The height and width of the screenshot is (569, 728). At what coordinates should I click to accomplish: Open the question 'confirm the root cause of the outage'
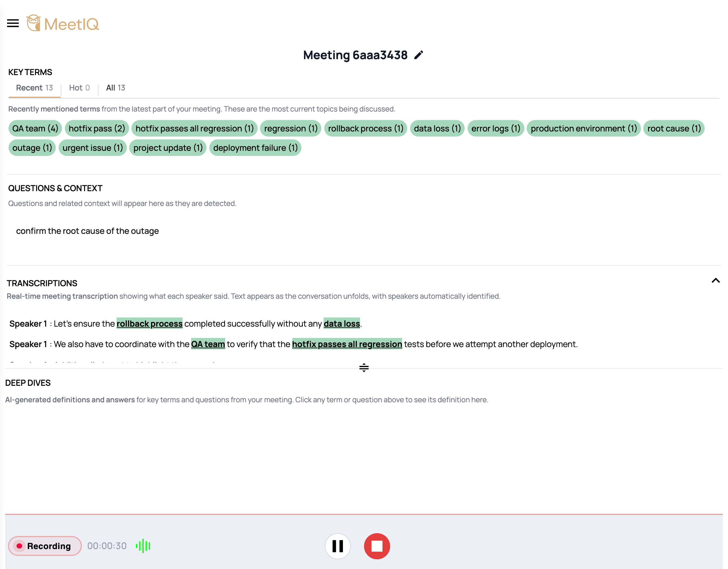pyautogui.click(x=87, y=231)
